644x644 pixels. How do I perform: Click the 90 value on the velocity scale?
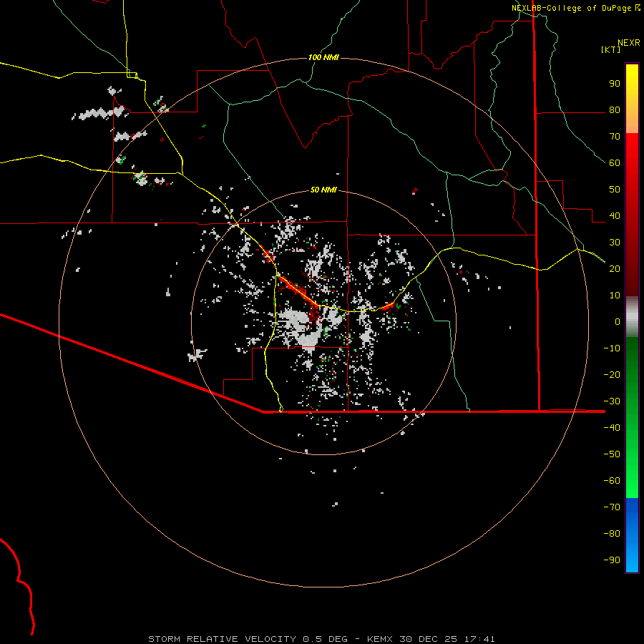click(x=615, y=84)
